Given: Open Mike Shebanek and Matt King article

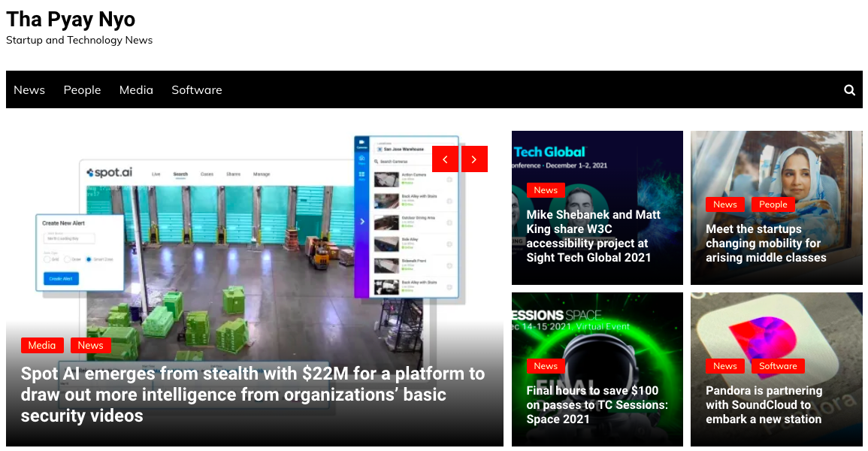Looking at the screenshot, I should (x=594, y=236).
